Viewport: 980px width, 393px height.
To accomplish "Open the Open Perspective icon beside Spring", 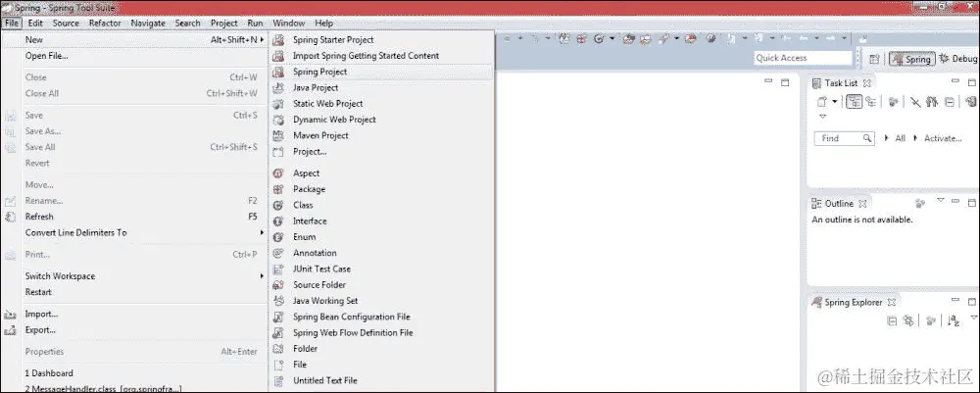I will coord(874,59).
